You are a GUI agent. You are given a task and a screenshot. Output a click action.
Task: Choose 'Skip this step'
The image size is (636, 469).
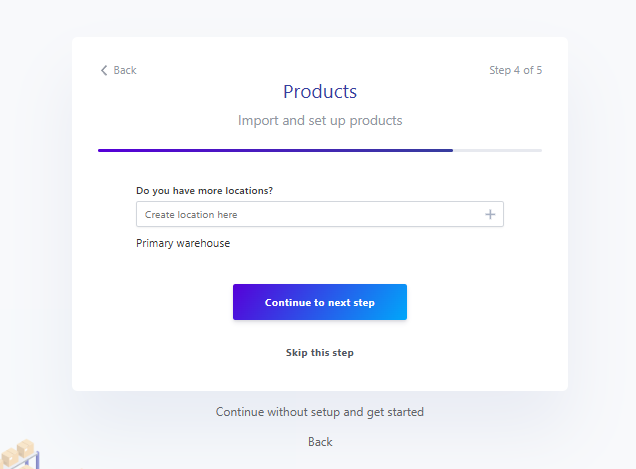(x=320, y=353)
